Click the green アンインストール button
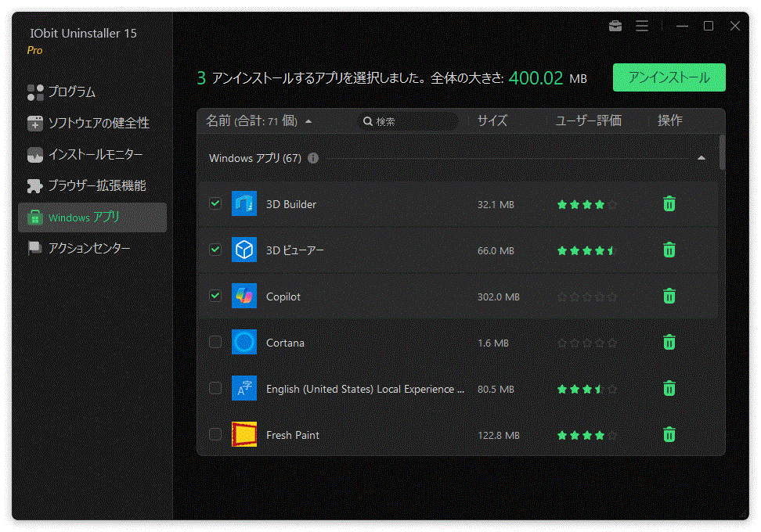The width and height of the screenshot is (761, 532). point(669,77)
